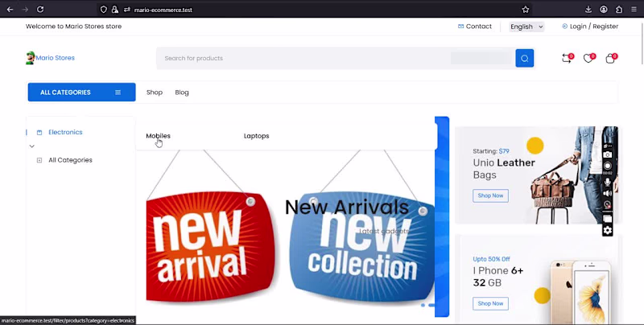
Task: Open the shopping cart icon
Action: tap(610, 59)
